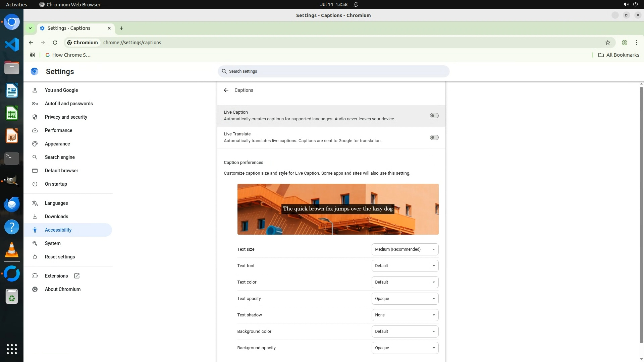
Task: Open the tab search dropdown arrow
Action: coord(30,28)
